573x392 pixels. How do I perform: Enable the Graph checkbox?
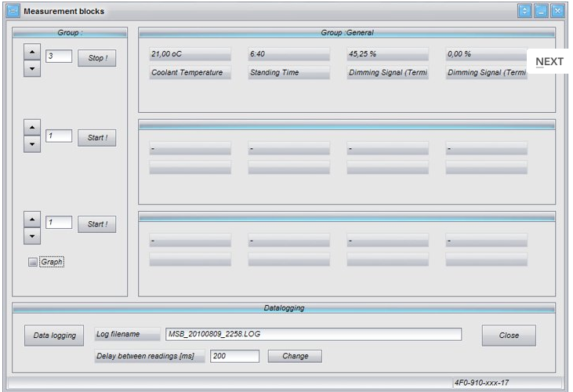[x=33, y=263]
